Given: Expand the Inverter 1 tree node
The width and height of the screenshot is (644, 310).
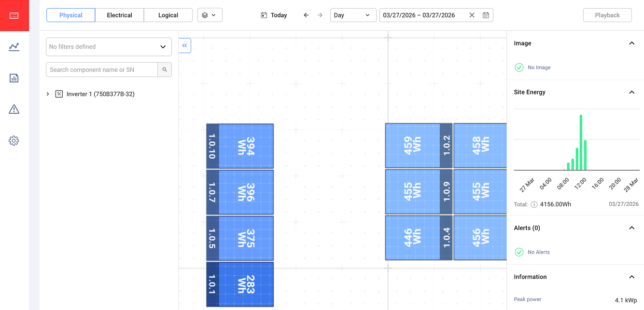Looking at the screenshot, I should (48, 94).
